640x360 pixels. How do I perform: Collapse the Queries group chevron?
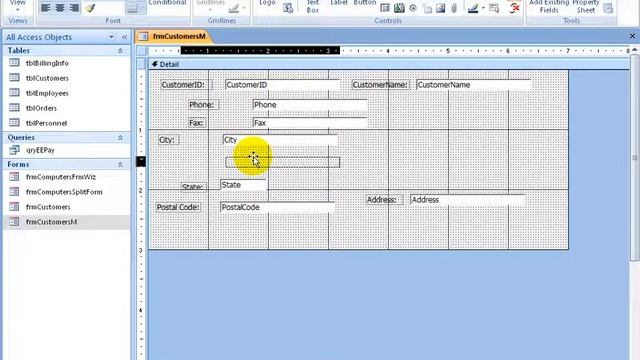(x=120, y=138)
